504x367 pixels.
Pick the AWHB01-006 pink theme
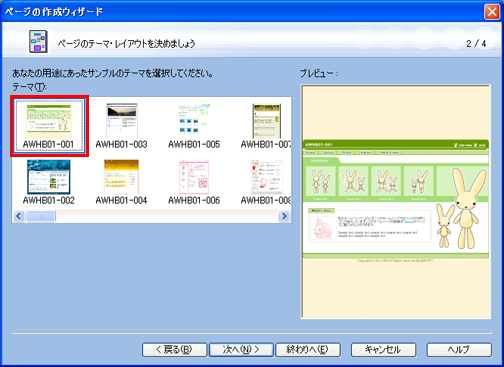(194, 182)
